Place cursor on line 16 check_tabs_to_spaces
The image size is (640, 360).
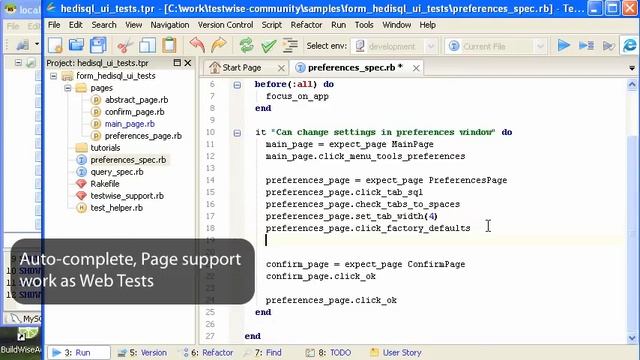pyautogui.click(x=362, y=204)
